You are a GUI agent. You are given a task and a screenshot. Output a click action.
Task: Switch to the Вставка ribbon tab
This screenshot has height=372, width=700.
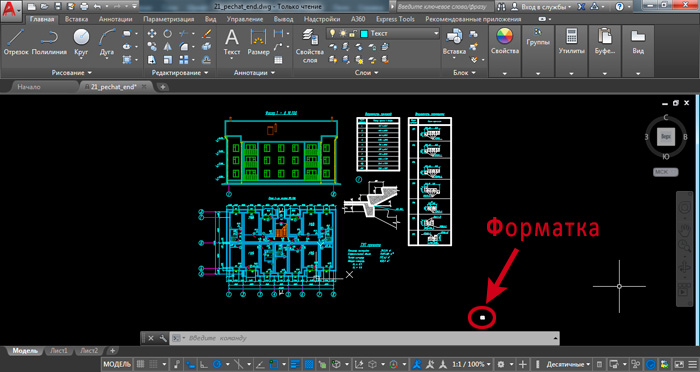[76, 19]
